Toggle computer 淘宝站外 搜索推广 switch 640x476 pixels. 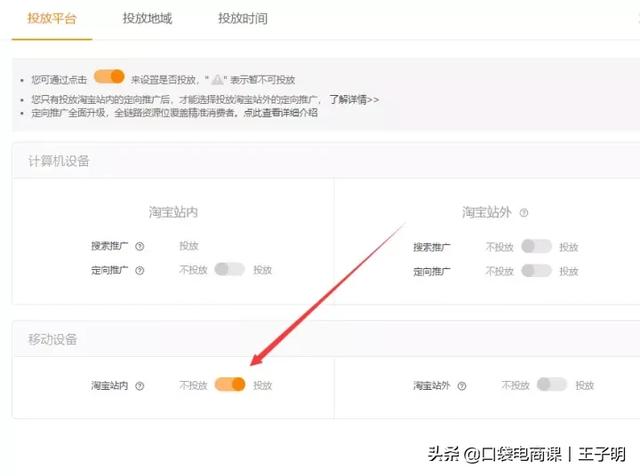click(x=536, y=246)
